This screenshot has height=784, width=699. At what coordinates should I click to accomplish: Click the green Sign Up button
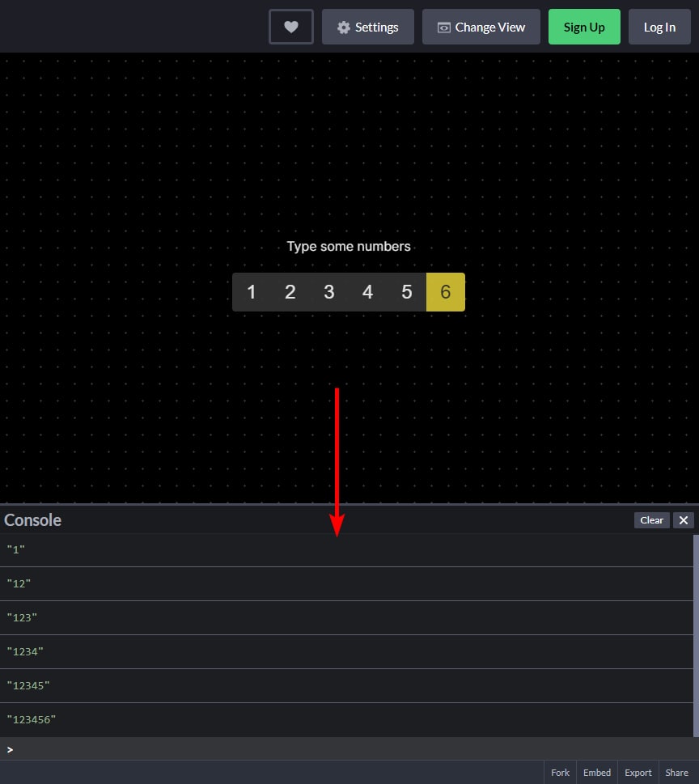pyautogui.click(x=584, y=27)
